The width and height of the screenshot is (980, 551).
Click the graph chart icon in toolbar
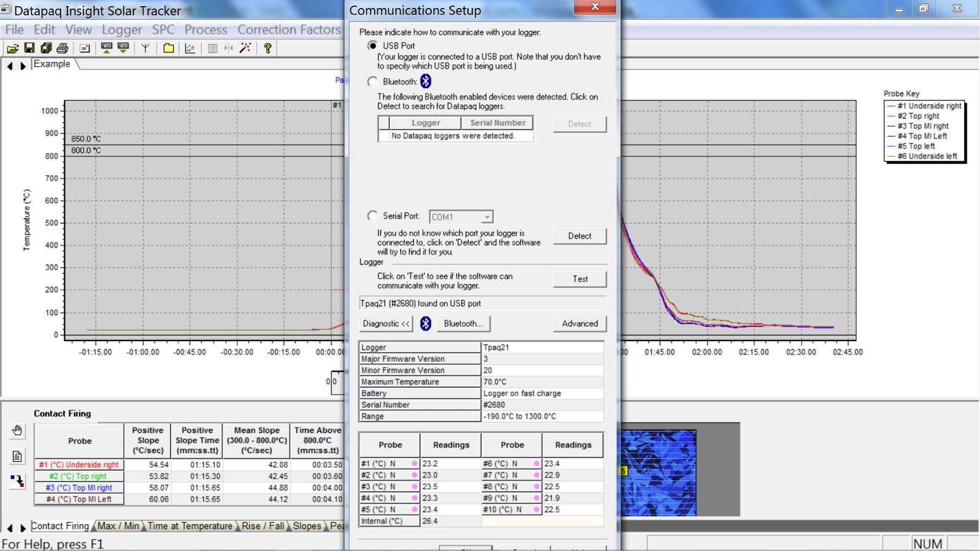(190, 48)
